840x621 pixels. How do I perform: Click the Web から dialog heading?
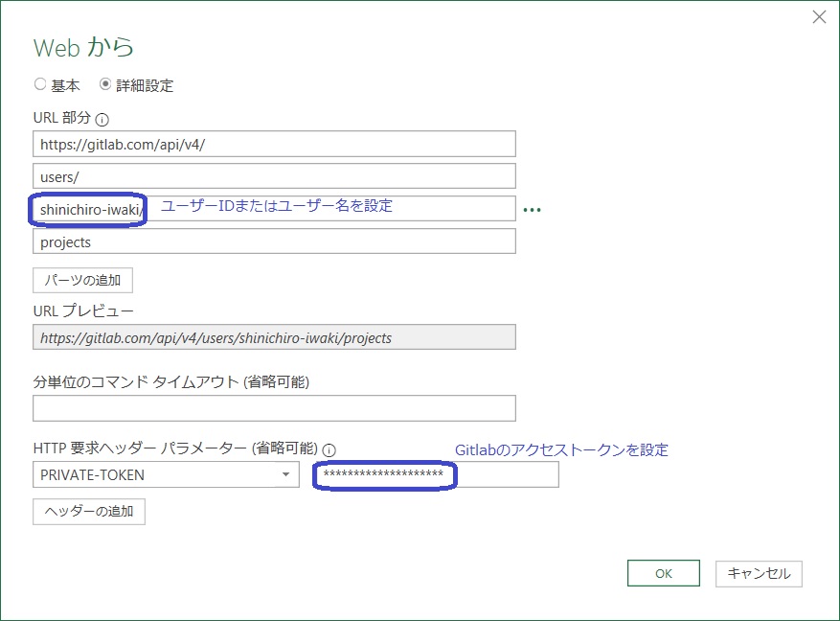pyautogui.click(x=84, y=47)
